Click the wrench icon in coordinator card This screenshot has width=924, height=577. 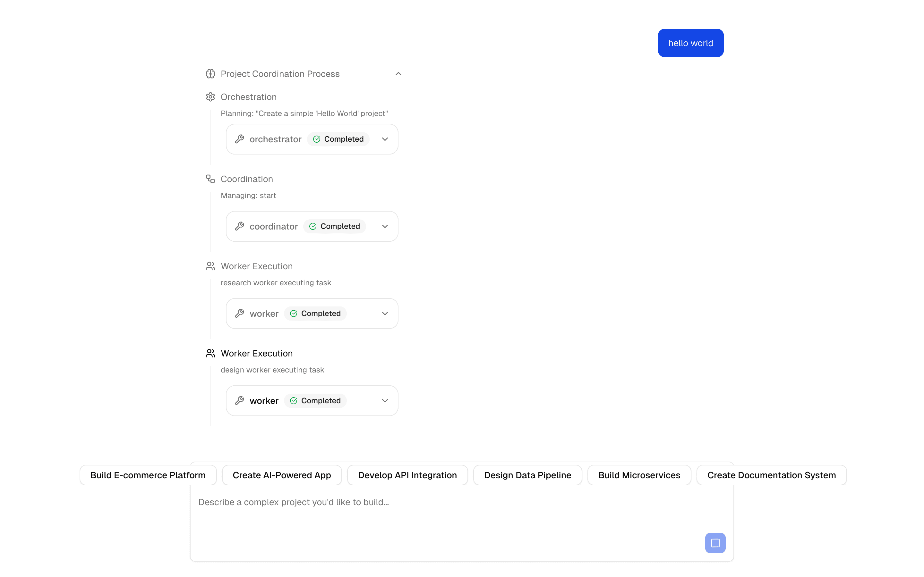239,226
